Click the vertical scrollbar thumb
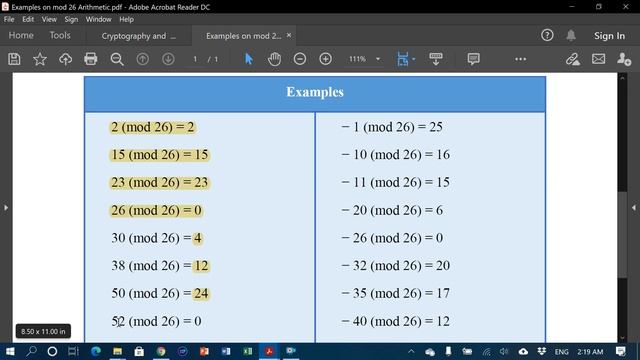Screen dimensions: 640x360 (622, 235)
